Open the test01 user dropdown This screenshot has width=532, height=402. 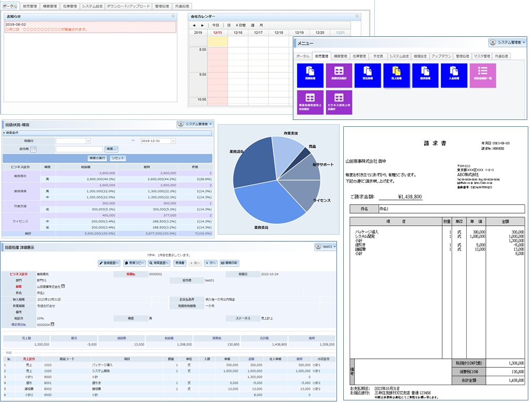[325, 246]
